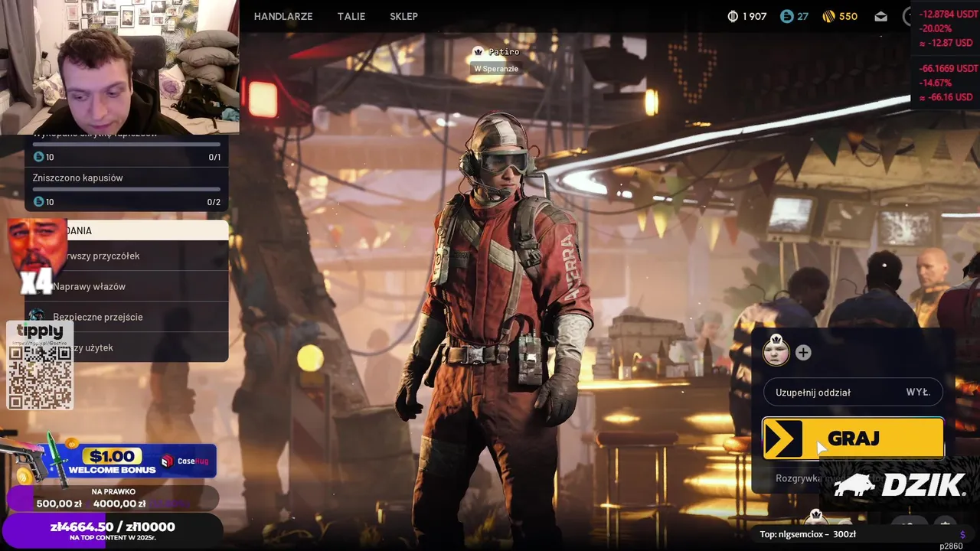Click the chevron arrow icon on GRAJ button
Screen dimensions: 980x551
782,439
